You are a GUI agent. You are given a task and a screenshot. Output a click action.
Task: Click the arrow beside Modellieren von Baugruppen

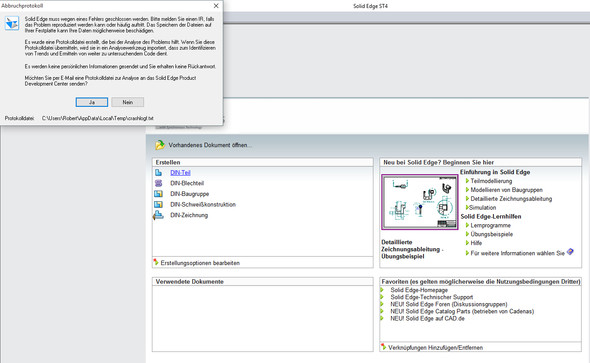point(467,190)
